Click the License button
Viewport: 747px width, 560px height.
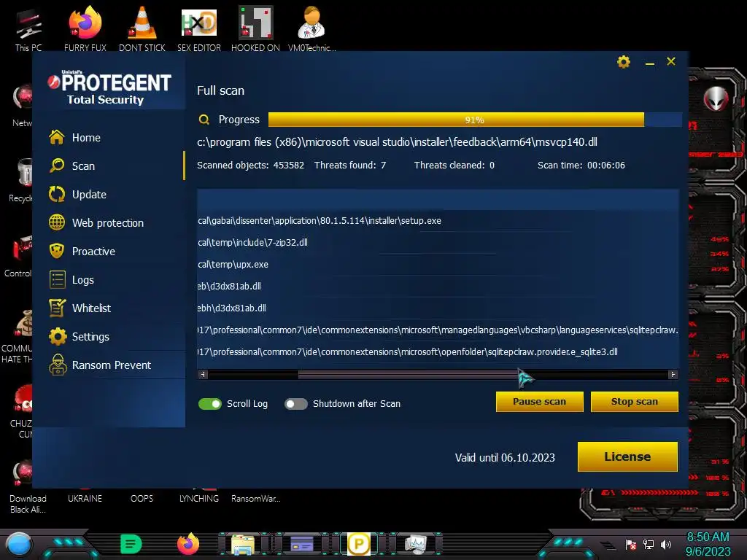tap(627, 456)
